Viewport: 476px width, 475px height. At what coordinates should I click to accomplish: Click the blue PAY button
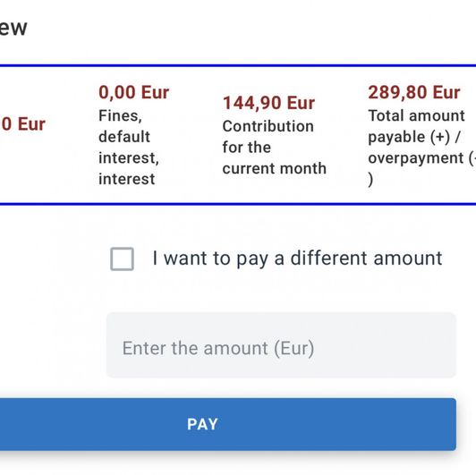[x=228, y=424]
